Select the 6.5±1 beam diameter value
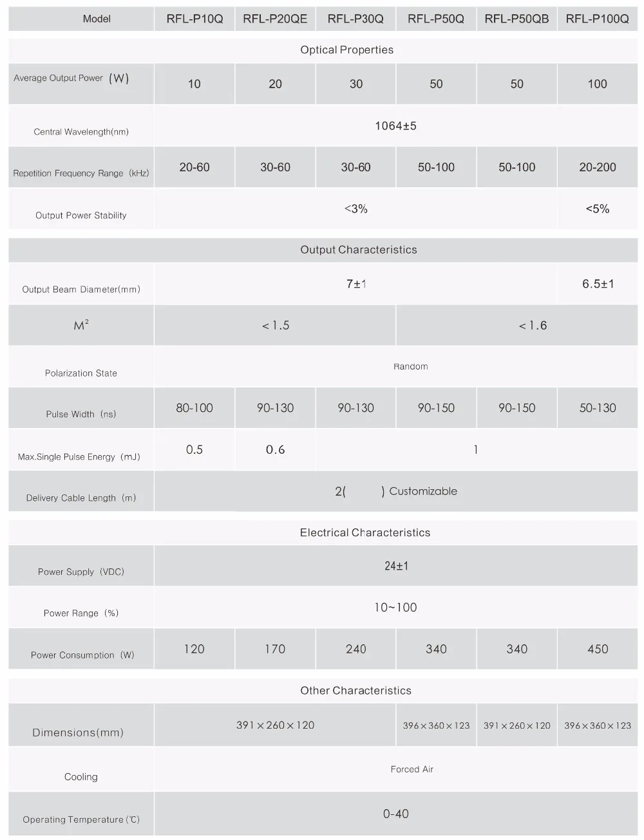 (598, 284)
